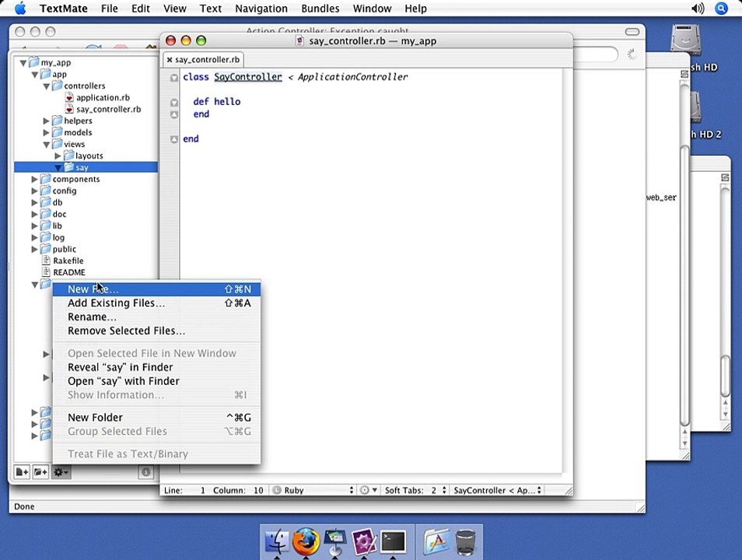Screen dimensions: 742x560
Task: Collapse the views folder
Action: pos(47,145)
